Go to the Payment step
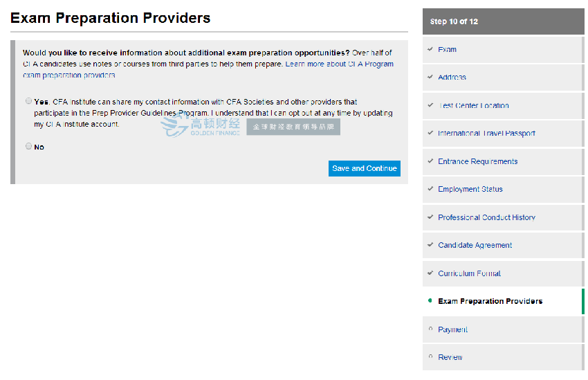Screen dimensions: 588x380 click(452, 329)
